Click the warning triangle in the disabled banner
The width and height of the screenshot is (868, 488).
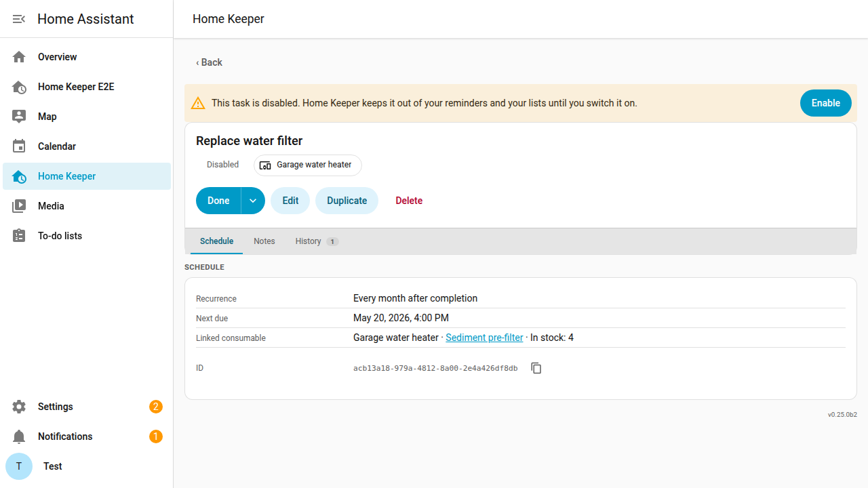198,103
